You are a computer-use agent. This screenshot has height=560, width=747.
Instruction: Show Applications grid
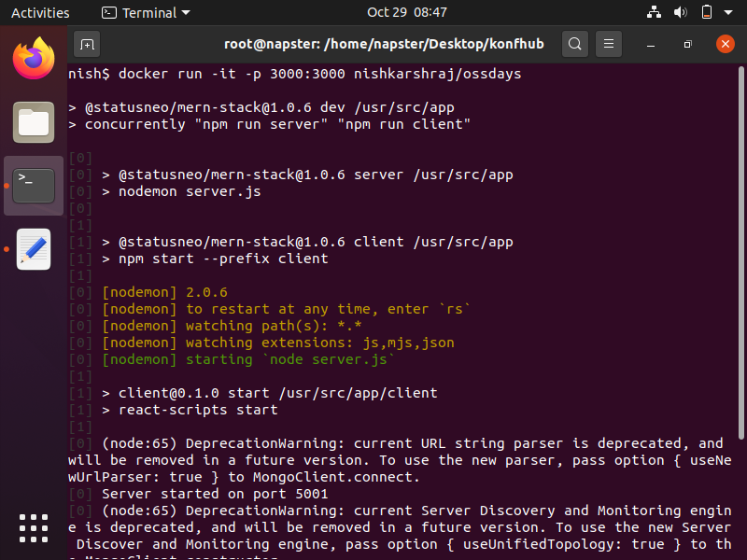coord(34,528)
